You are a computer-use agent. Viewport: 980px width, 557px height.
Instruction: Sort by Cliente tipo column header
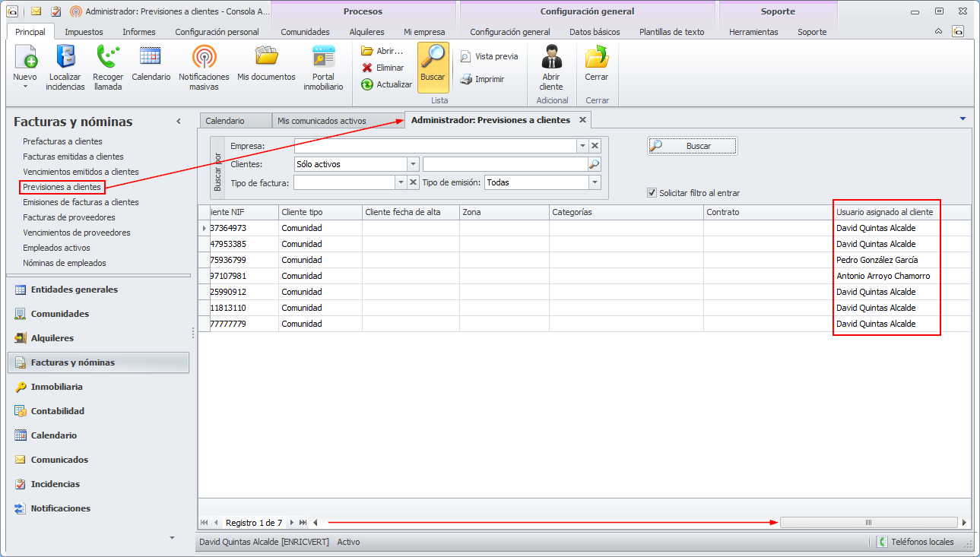(x=320, y=212)
